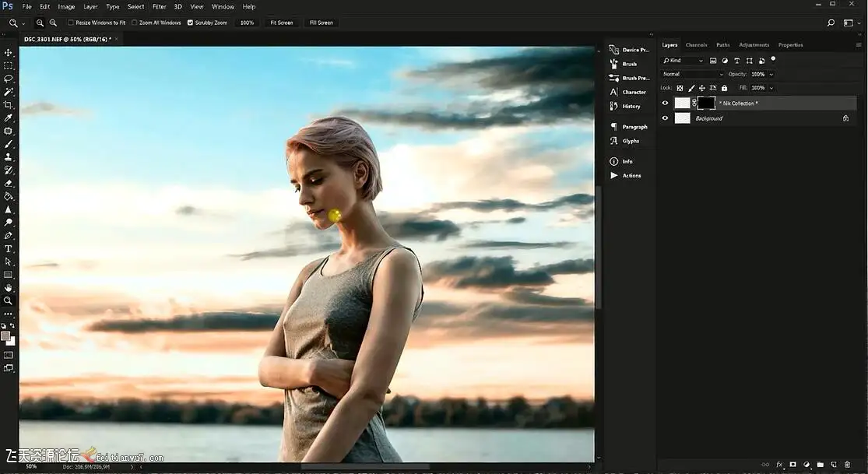Click the lock all layers icon

pos(724,88)
